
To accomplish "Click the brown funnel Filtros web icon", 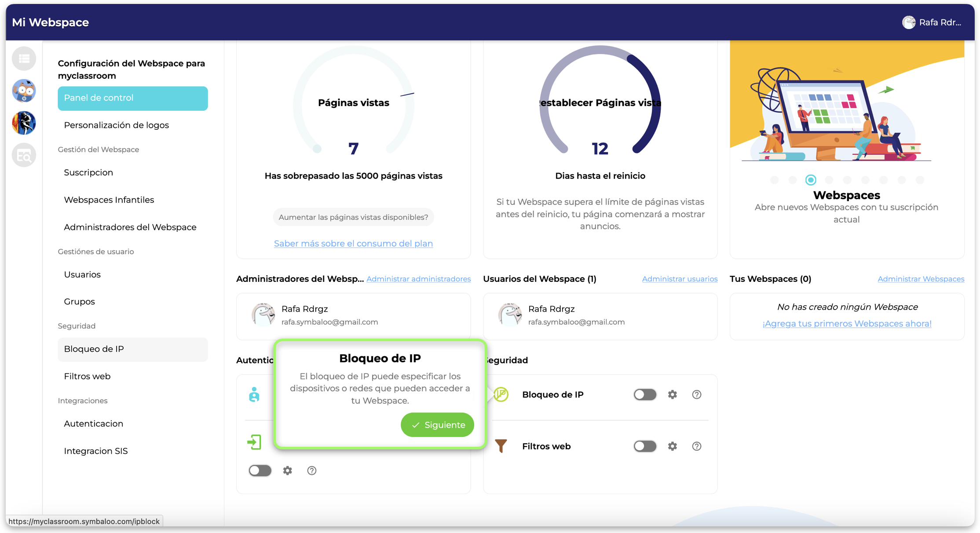I will coord(501,446).
